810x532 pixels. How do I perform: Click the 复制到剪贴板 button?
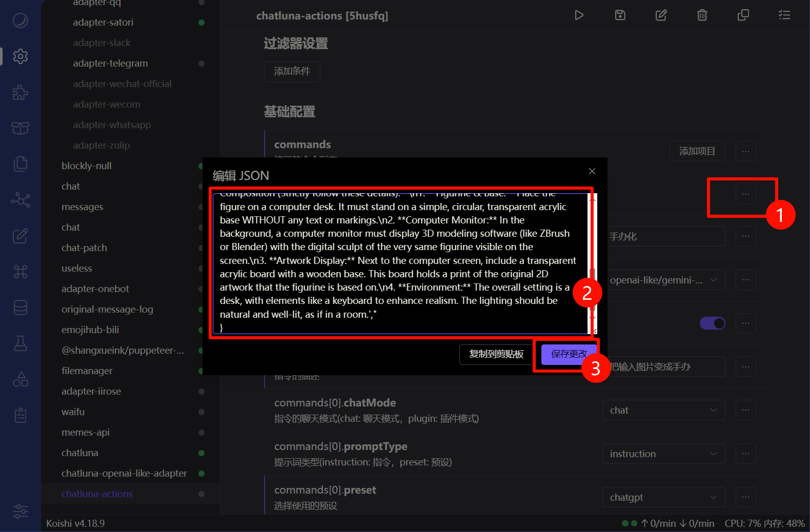click(496, 354)
